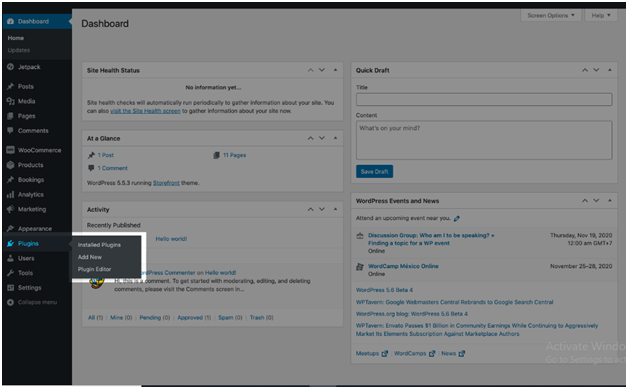Click the Tools wrench icon
The width and height of the screenshot is (628, 389).
(10, 273)
